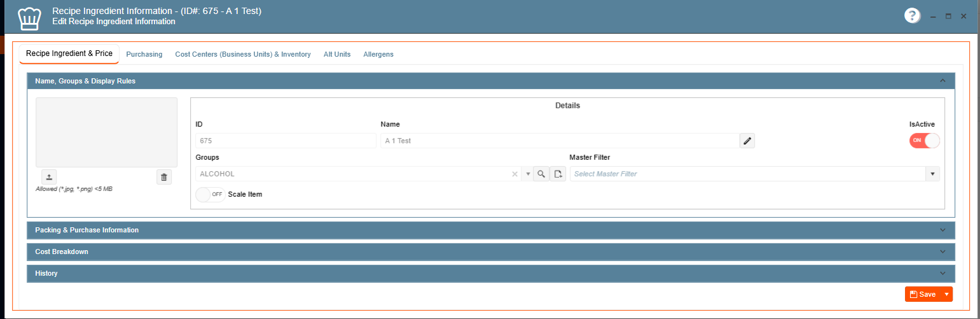Image resolution: width=980 pixels, height=319 pixels.
Task: Open the Allergens tab
Action: point(378,54)
